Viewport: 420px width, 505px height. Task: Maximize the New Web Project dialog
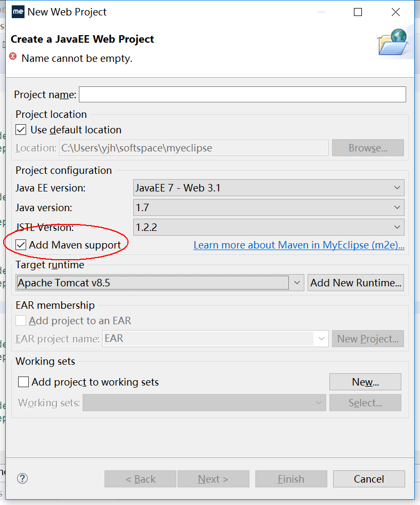click(358, 12)
